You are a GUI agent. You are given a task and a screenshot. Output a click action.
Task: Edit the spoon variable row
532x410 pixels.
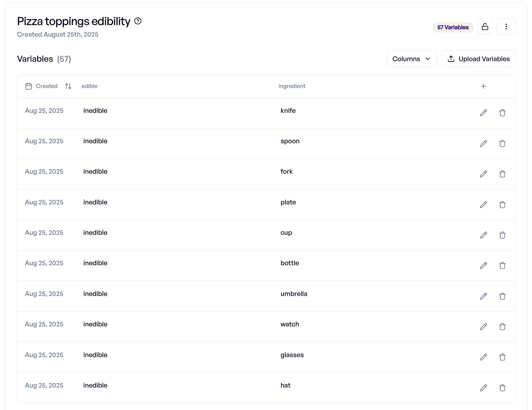click(x=483, y=144)
